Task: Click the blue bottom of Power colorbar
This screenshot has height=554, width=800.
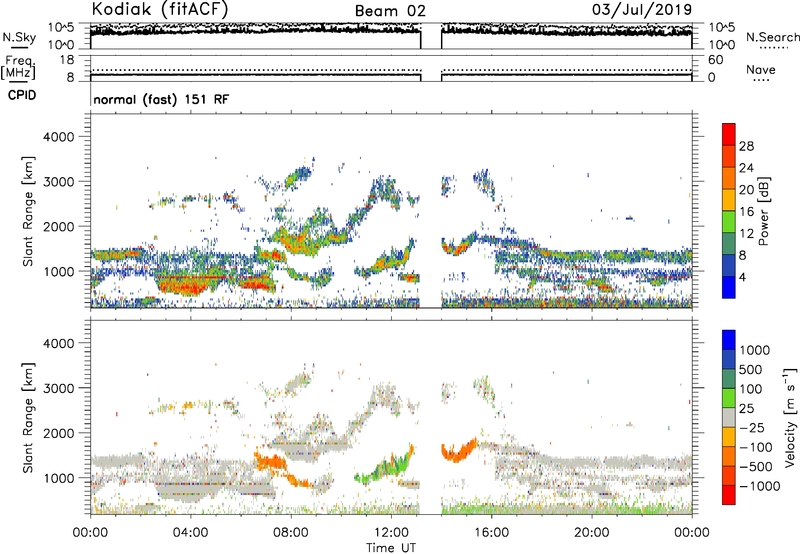Action: 729,289
